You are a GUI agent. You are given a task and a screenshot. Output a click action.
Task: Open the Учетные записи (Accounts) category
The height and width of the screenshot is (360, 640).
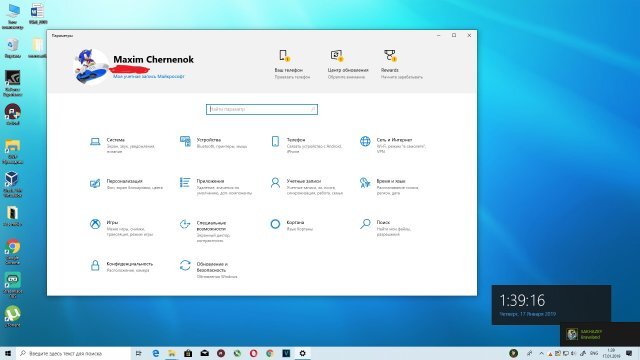(x=306, y=187)
